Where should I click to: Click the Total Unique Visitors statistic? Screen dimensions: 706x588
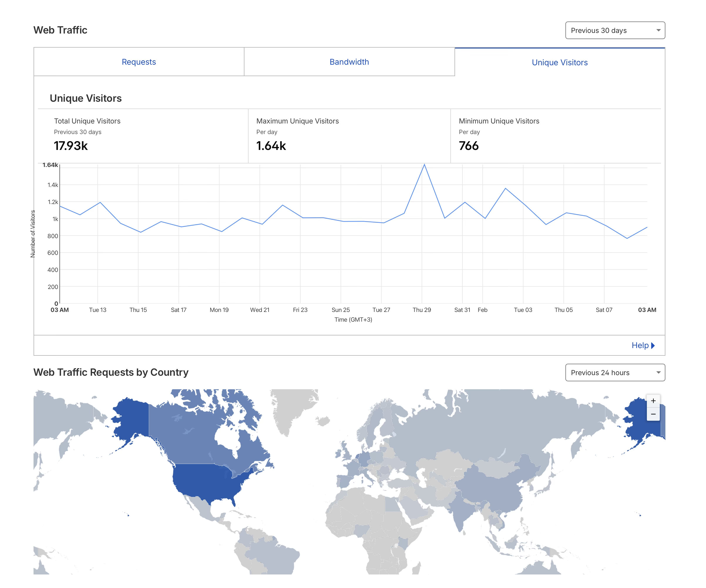click(87, 121)
